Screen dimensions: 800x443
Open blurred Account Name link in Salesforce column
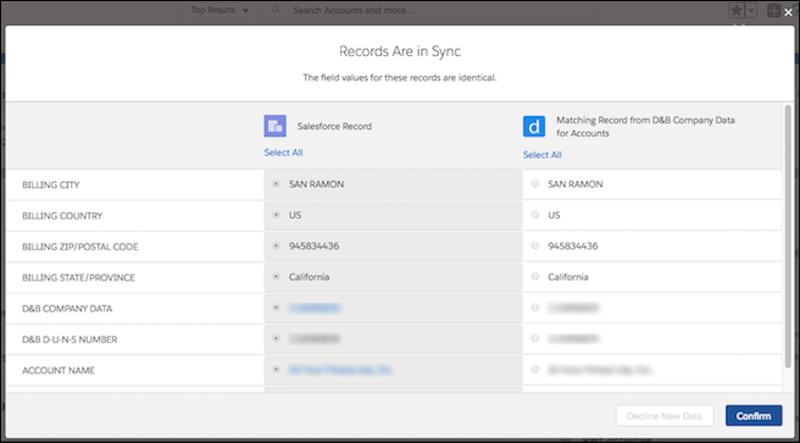point(340,370)
